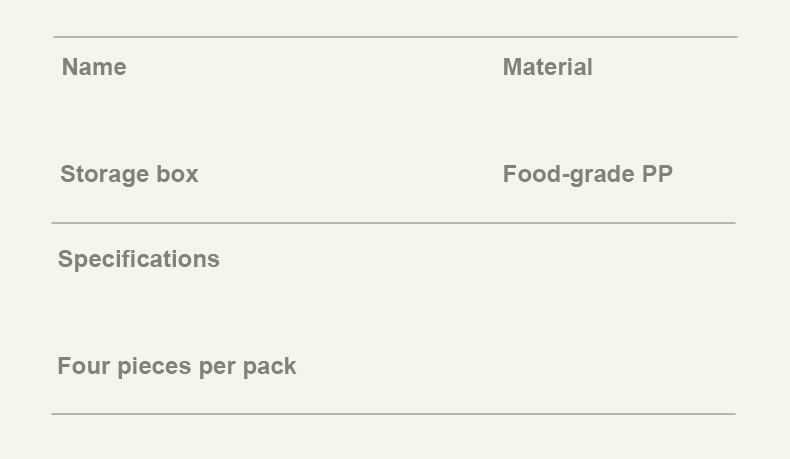Select the Food-grade PP material value

coord(587,174)
